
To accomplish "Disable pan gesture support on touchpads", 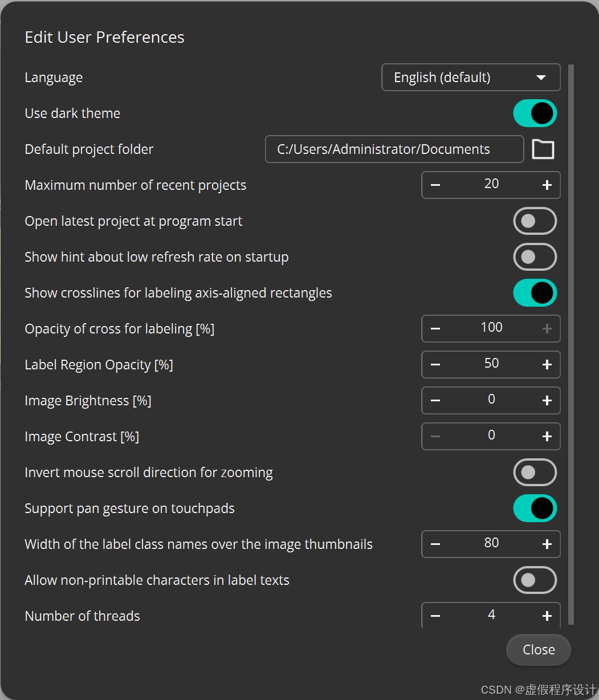I will tap(535, 508).
